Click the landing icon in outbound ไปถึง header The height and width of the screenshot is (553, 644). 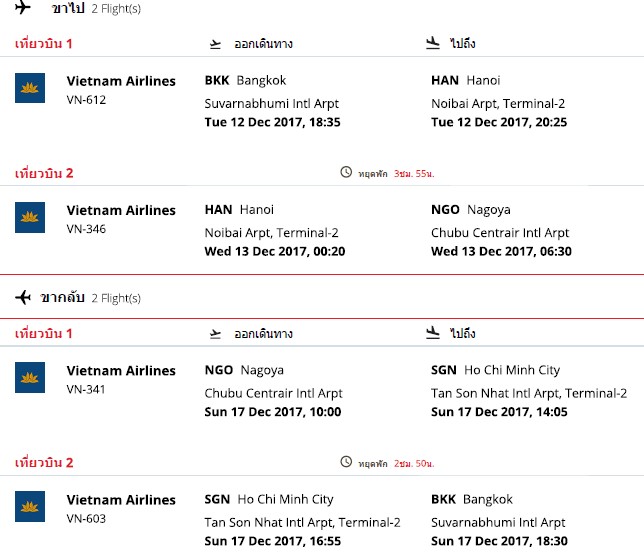433,43
